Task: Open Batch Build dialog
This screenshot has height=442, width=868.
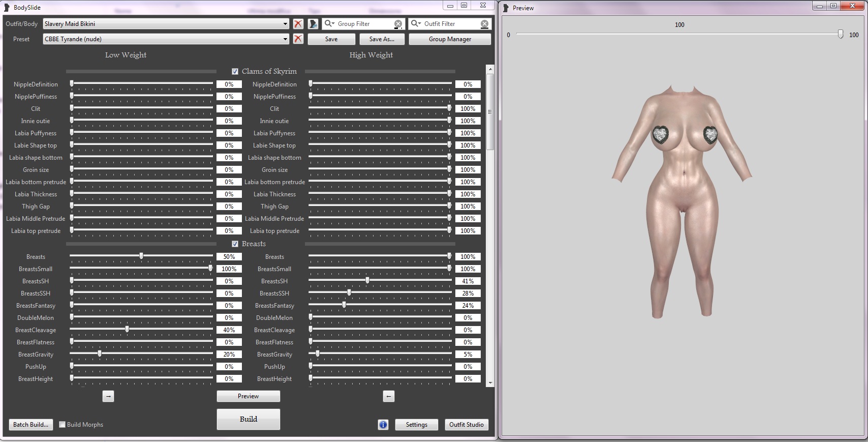Action: pos(31,425)
